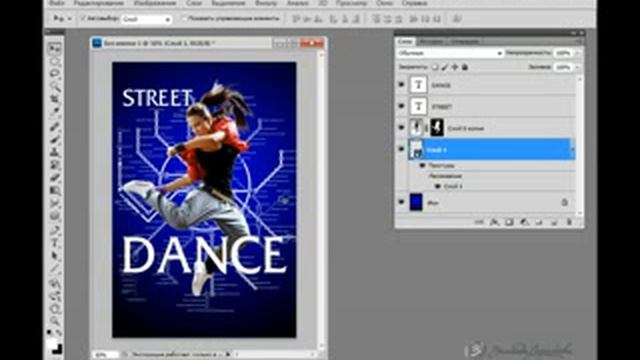Click the lock position icon
This screenshot has width=640, height=360.
[x=455, y=67]
